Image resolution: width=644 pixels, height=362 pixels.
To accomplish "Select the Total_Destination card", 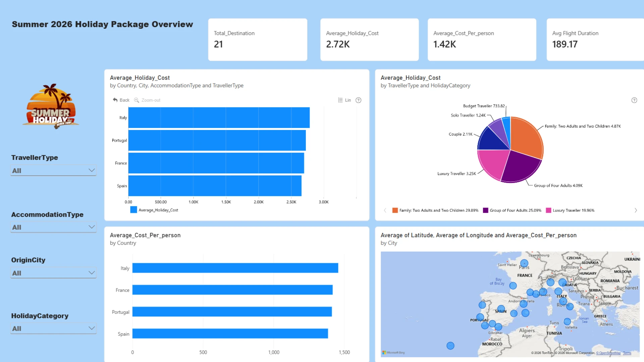I will [x=258, y=40].
